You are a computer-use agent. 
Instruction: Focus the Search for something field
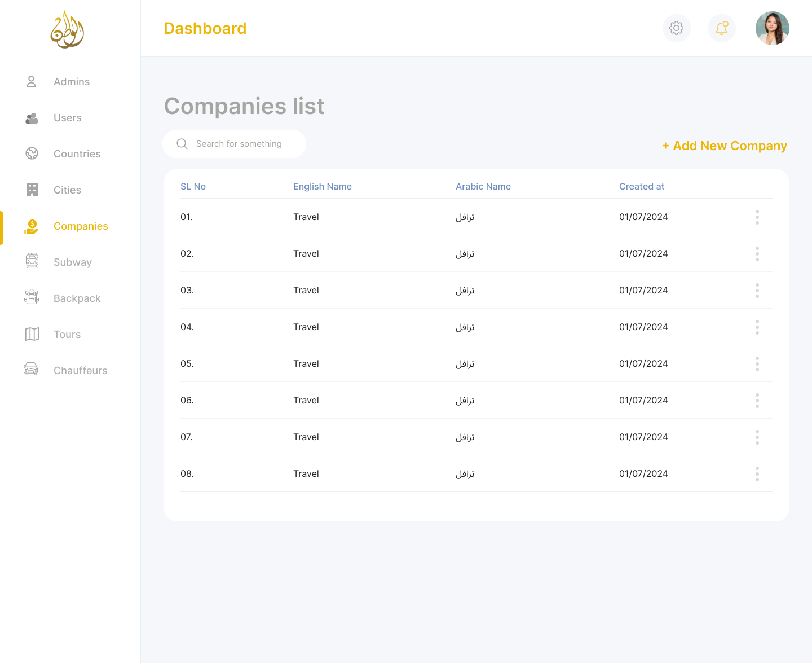235,144
